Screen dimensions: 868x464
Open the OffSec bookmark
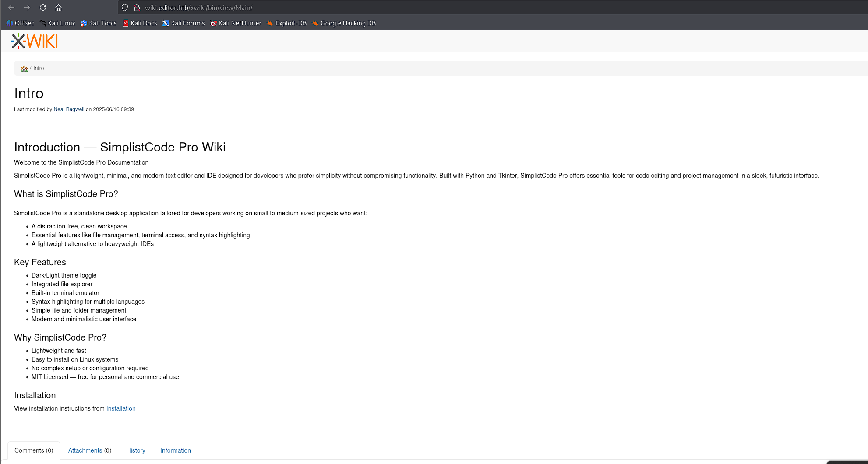[21, 23]
